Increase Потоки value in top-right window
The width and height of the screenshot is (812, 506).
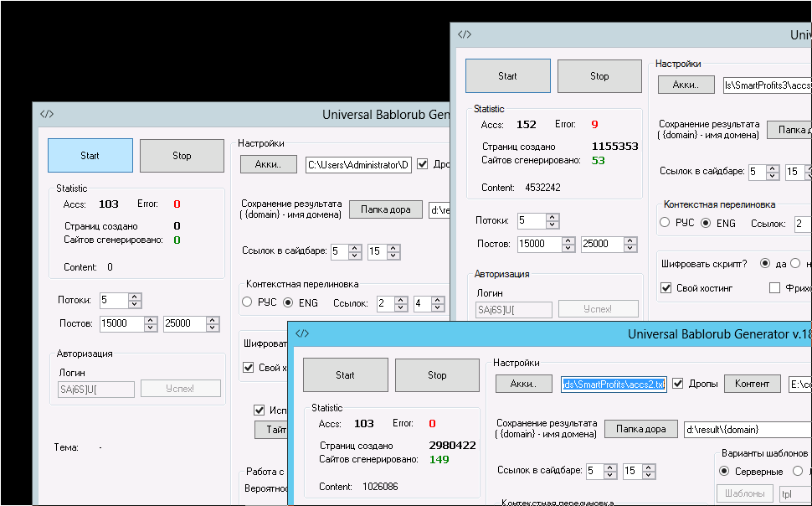tap(552, 217)
